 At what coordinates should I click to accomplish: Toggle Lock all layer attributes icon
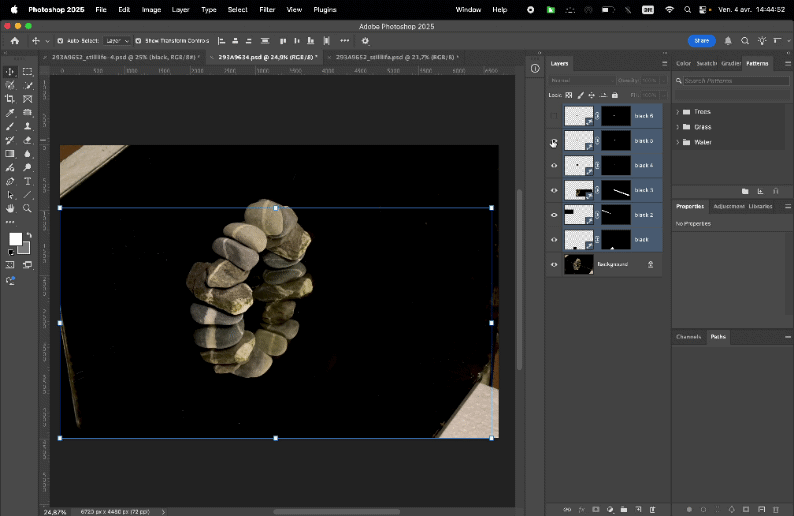click(x=615, y=95)
